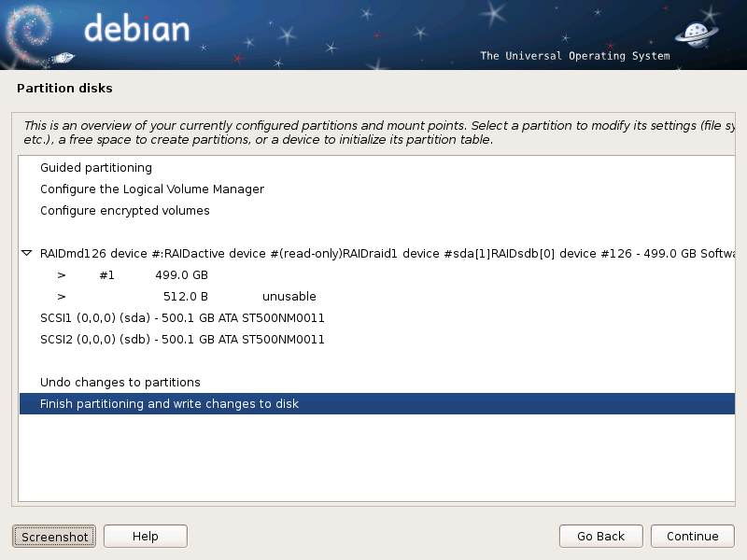Select Finish partitioning and write changes to disk

[377, 403]
